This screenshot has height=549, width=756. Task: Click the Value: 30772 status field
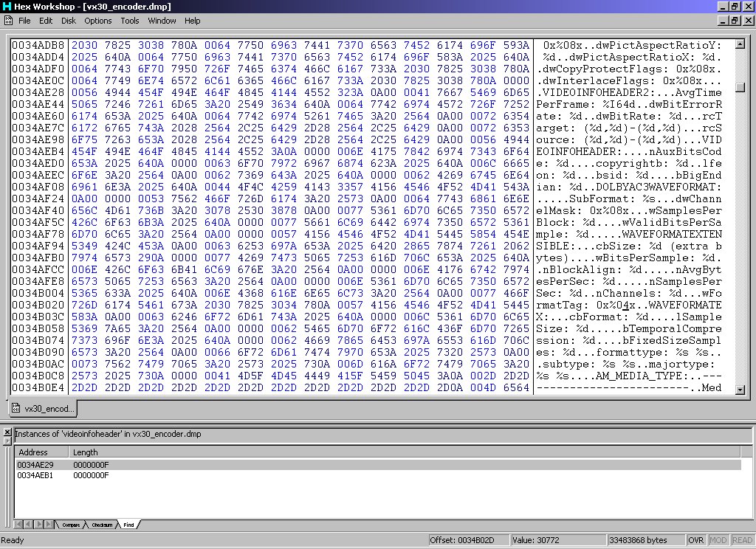[x=558, y=540]
